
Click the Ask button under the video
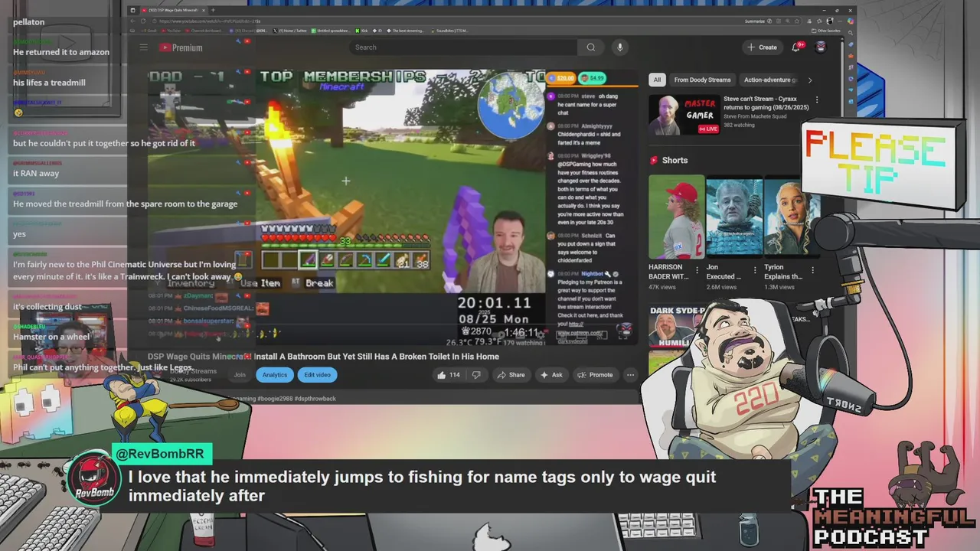tap(552, 375)
